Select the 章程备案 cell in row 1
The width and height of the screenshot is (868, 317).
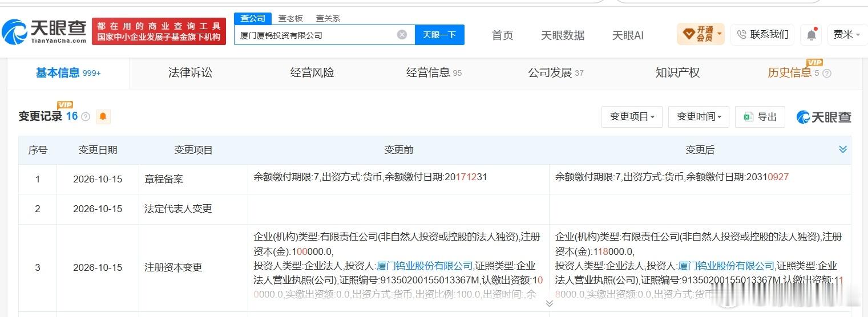193,179
